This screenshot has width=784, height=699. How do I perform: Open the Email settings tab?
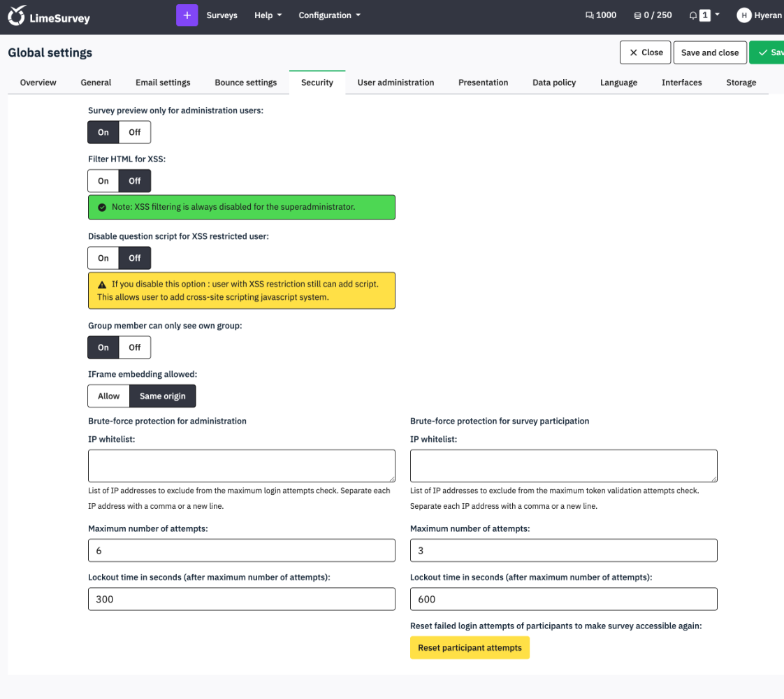click(x=163, y=82)
